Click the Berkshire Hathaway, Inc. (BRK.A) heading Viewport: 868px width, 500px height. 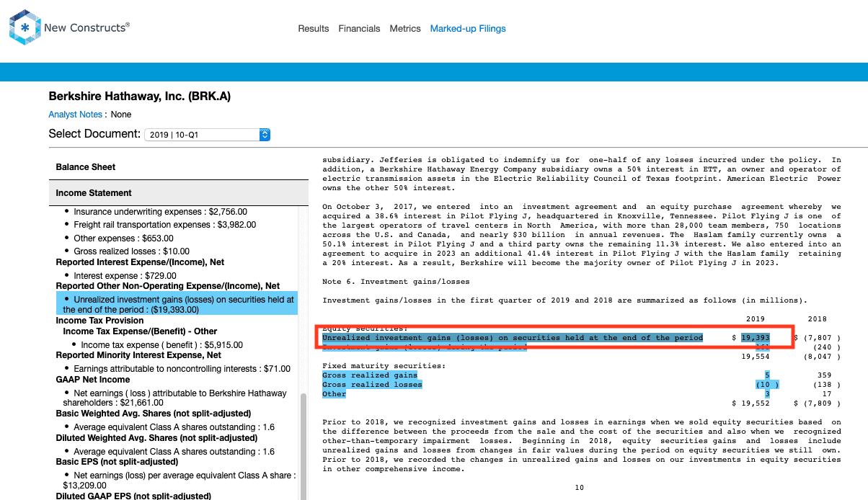[x=140, y=96]
